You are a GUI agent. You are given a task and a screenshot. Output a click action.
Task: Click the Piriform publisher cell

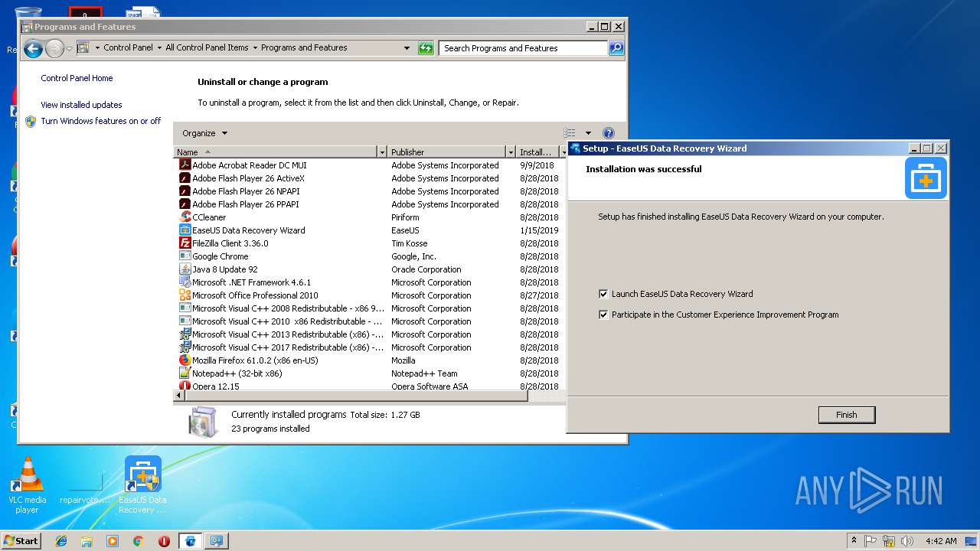405,217
